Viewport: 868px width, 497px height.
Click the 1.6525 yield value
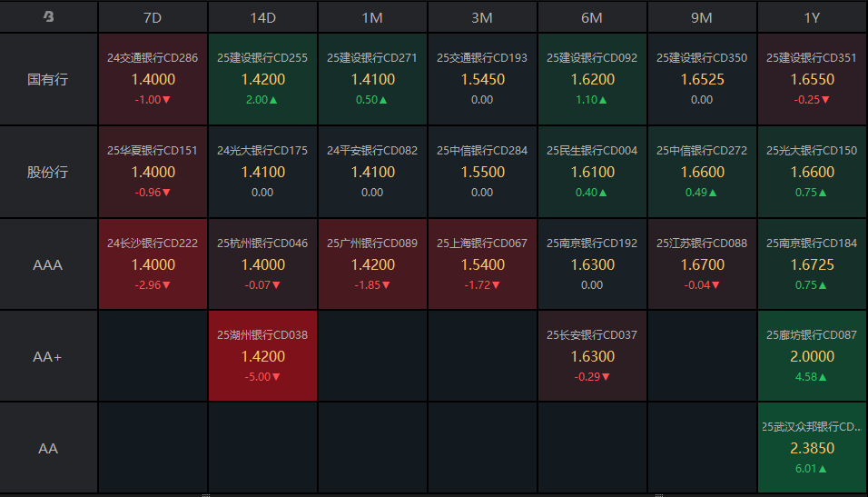point(703,79)
